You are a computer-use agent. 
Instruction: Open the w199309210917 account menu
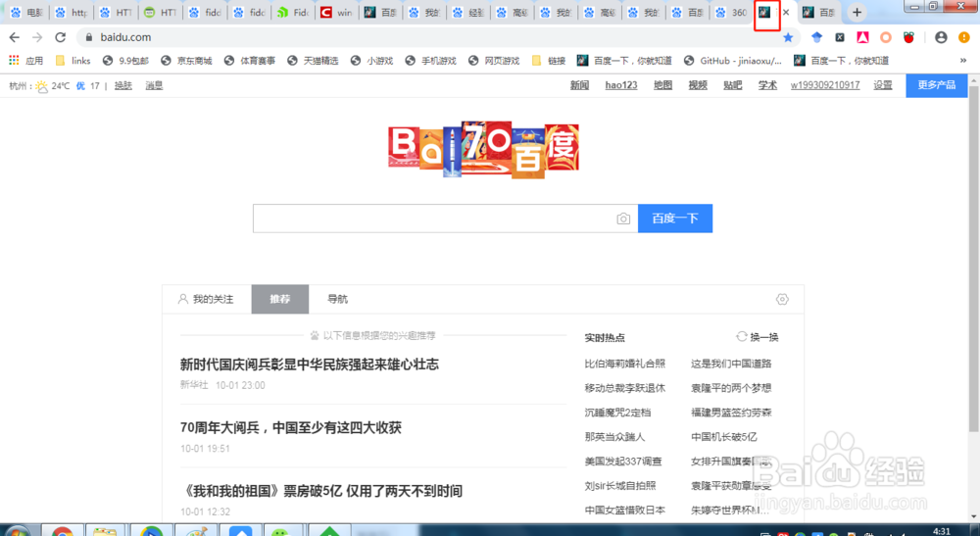coord(825,85)
